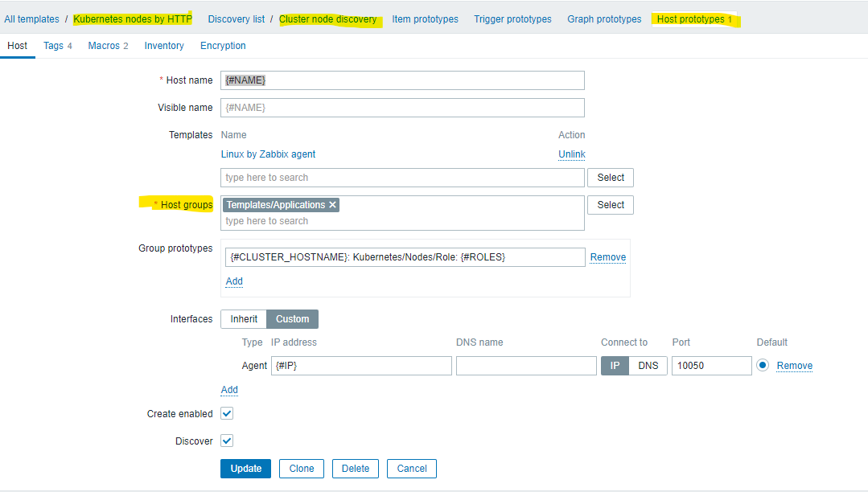Viewport: 868px width, 492px height.
Task: Select the Default interface radio button
Action: pyautogui.click(x=763, y=365)
